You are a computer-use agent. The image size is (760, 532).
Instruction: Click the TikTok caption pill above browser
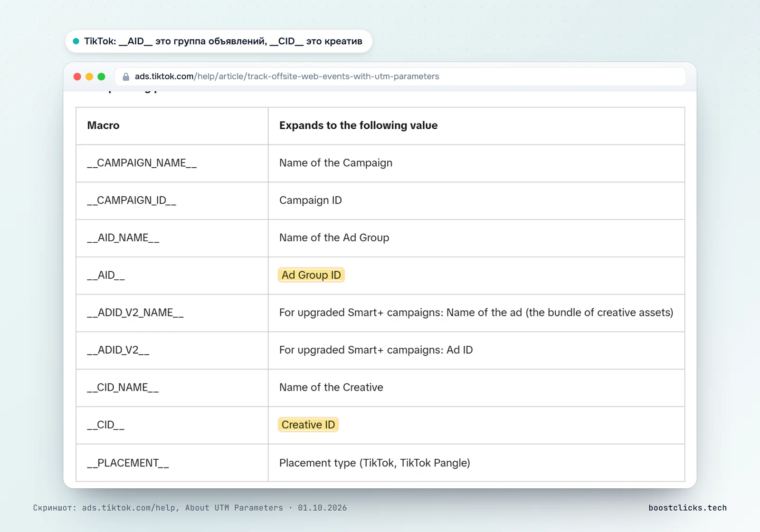point(218,41)
